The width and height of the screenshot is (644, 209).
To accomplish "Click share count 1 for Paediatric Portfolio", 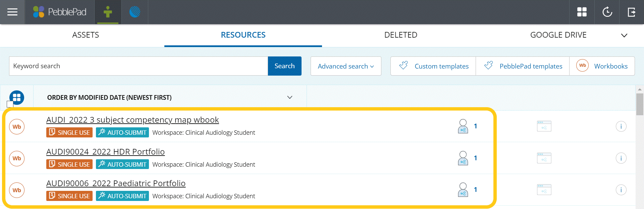I will pos(475,190).
